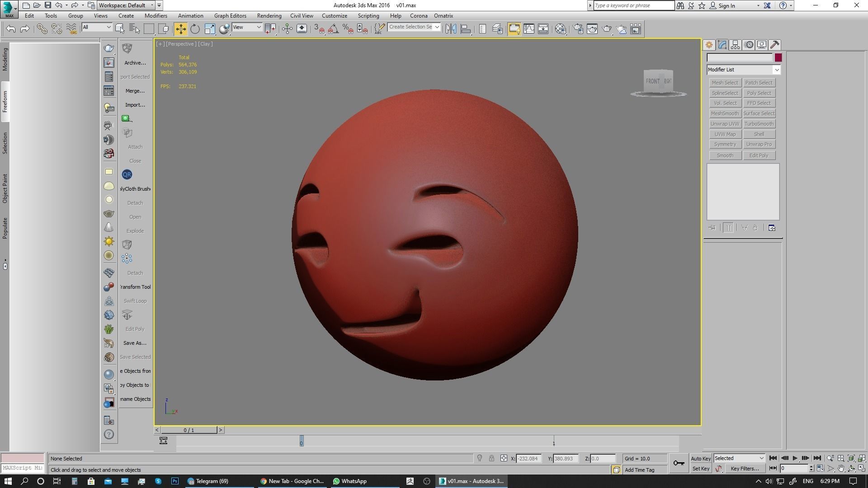
Task: Click the Select and Link chain icon
Action: pyautogui.click(x=42, y=29)
